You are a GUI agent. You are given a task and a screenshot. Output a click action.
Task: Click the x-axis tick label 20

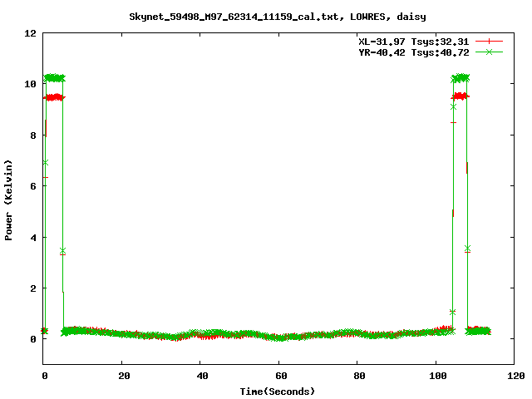pos(124,376)
